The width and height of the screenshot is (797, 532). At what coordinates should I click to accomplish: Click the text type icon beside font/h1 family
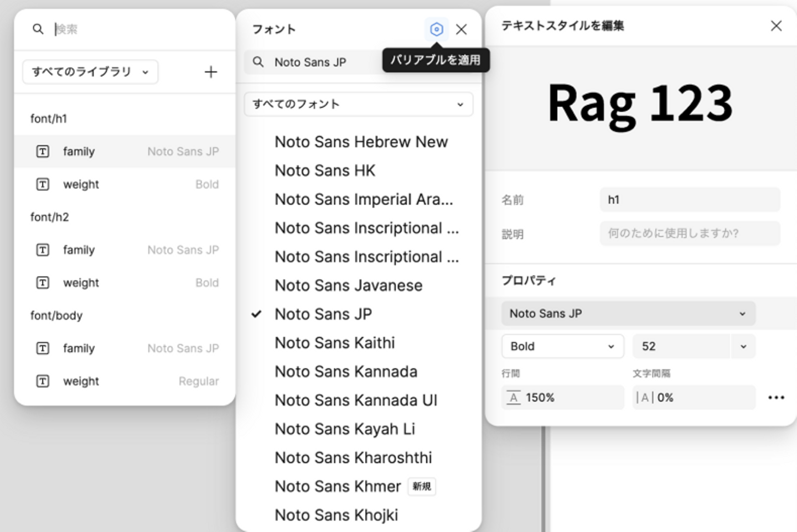click(43, 152)
